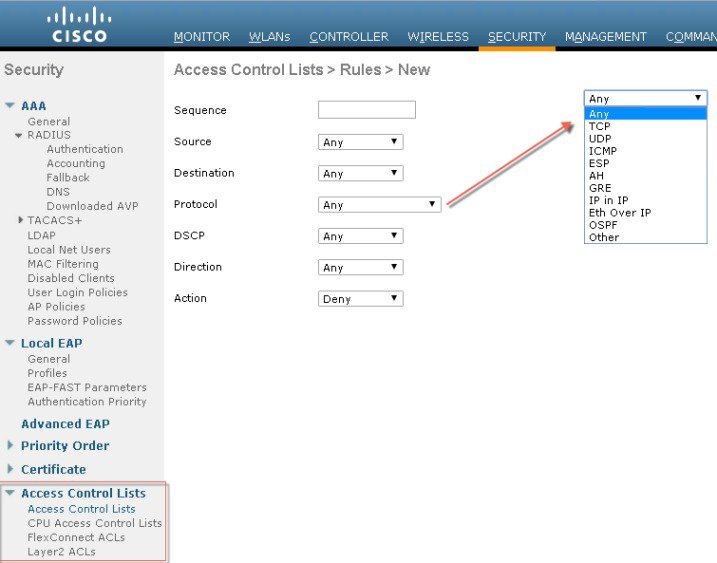Select UDP in the protocol list

point(645,139)
